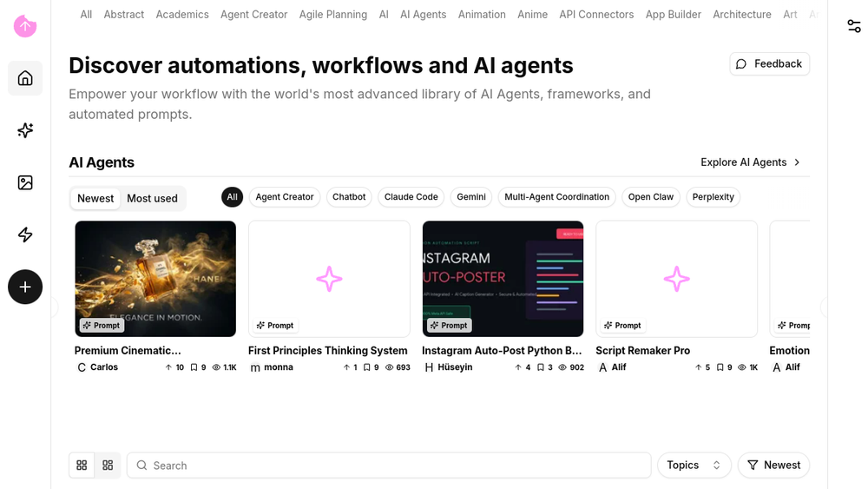Open the image gallery icon in sidebar
The image size is (868, 489).
point(25,182)
